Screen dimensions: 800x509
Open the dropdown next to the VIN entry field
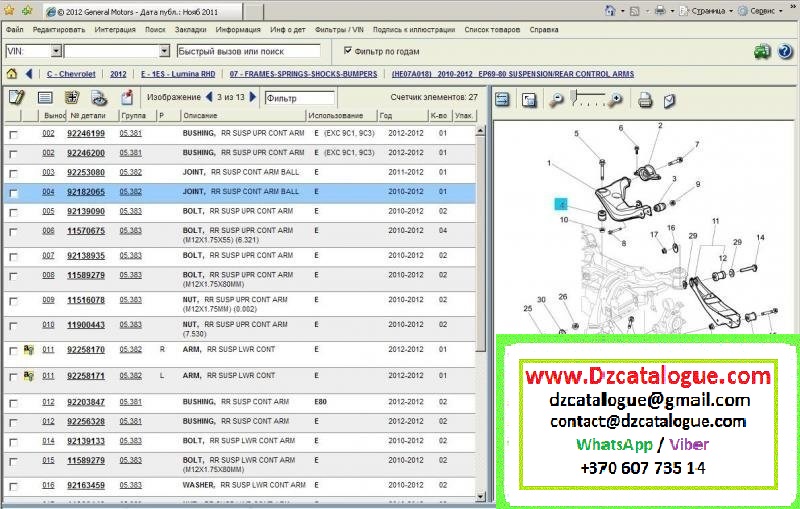[164, 51]
